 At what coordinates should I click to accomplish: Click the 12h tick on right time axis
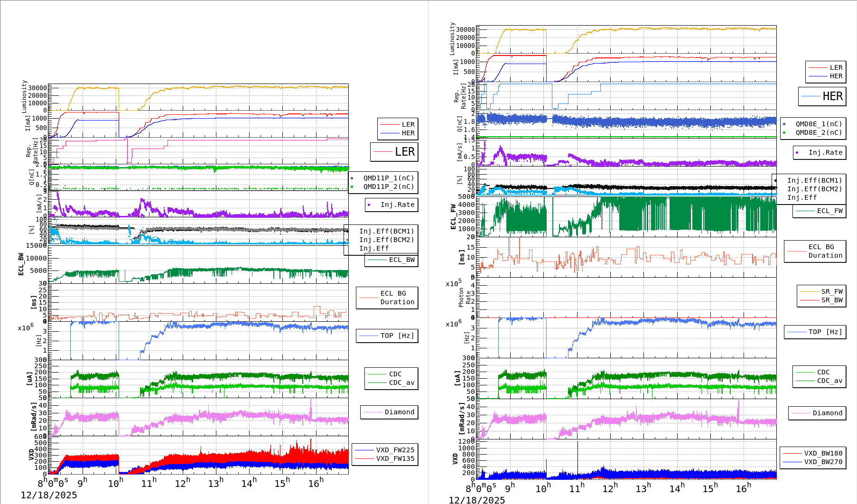(x=609, y=488)
